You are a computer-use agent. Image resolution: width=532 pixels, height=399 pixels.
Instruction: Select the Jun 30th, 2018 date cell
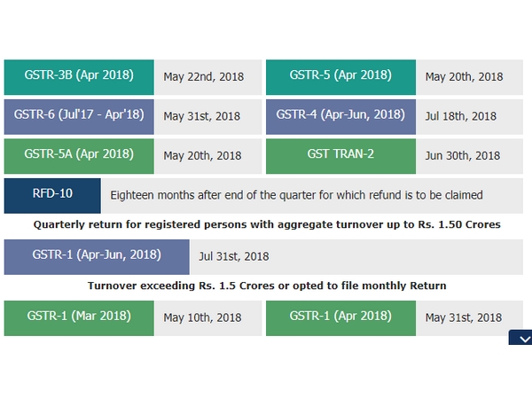coord(461,155)
